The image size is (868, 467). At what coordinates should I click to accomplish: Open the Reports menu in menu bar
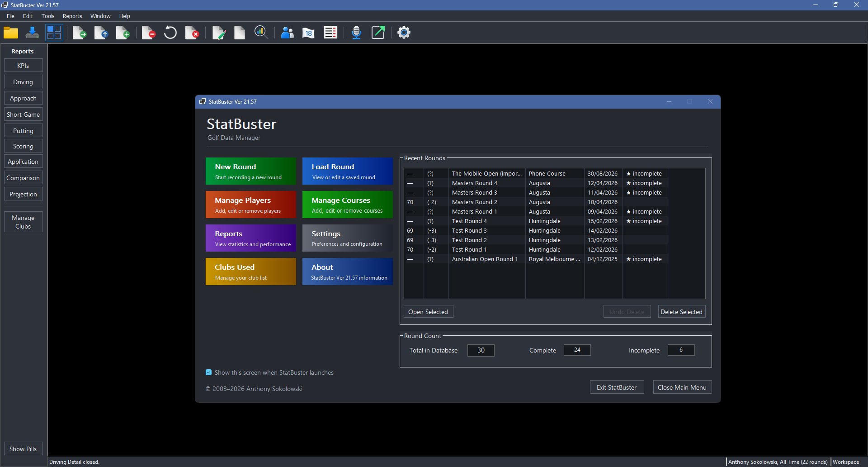point(72,16)
